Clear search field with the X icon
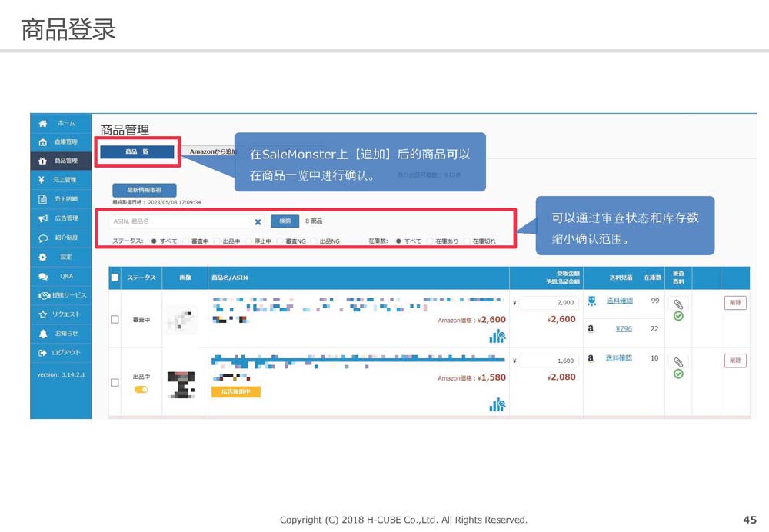The image size is (769, 532). tap(258, 222)
